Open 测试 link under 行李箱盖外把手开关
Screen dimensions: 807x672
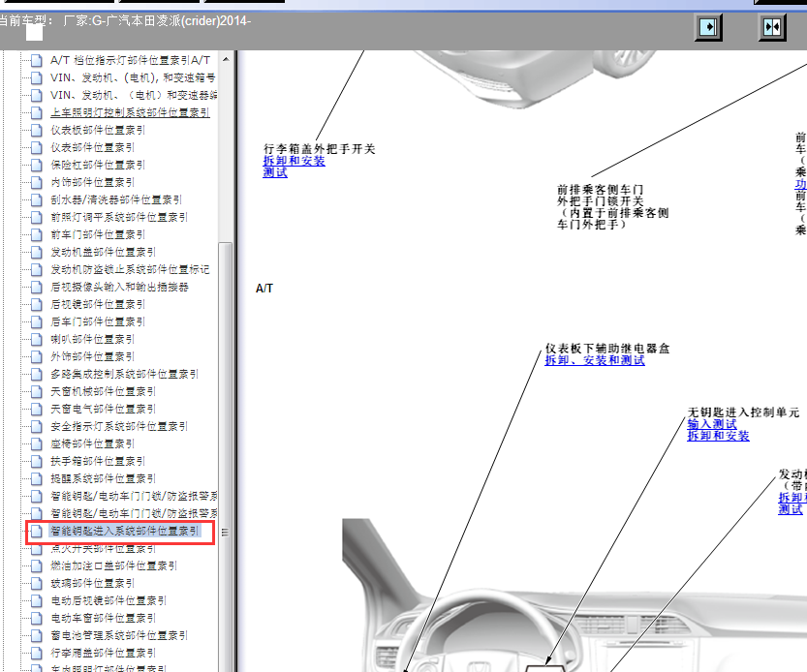(x=275, y=172)
